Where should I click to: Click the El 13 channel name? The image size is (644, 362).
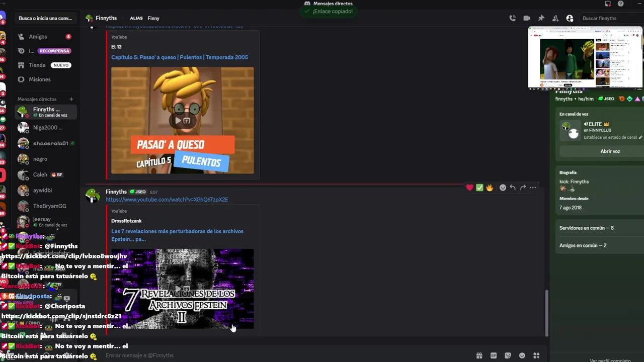pos(116,47)
